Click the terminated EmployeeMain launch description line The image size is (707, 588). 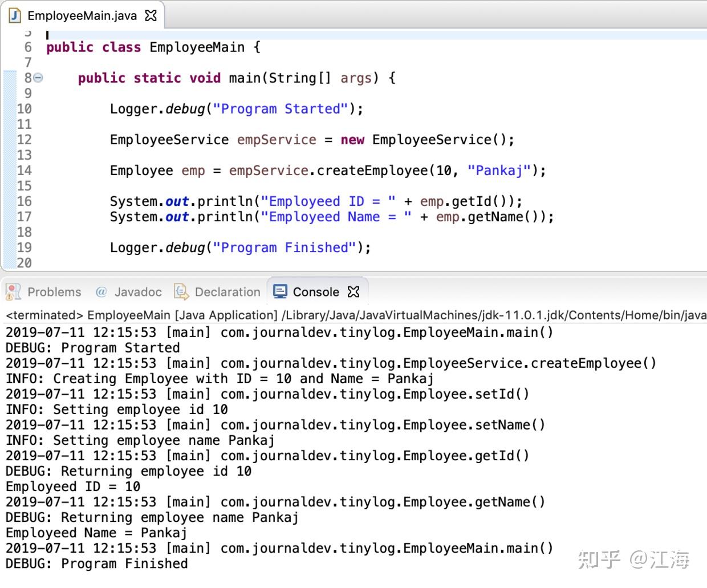356,315
